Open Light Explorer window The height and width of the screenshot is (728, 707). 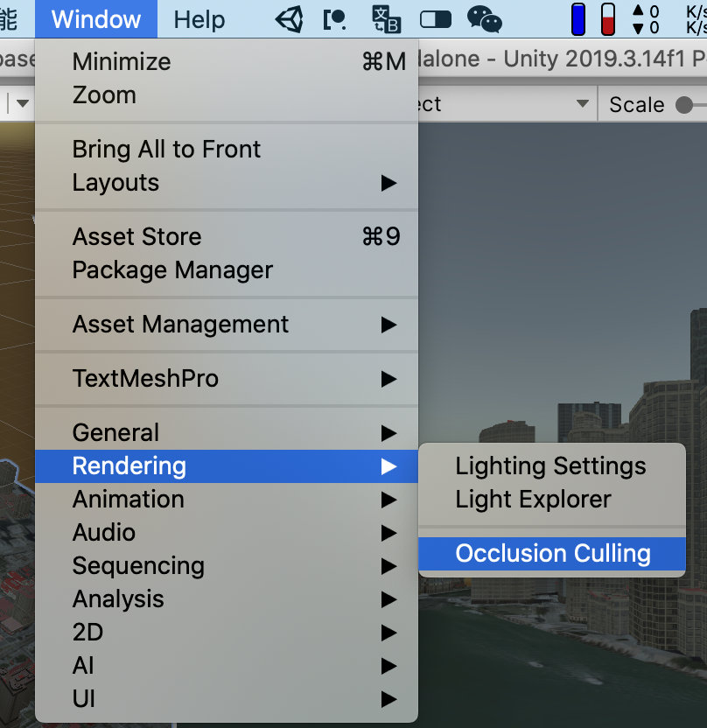(x=552, y=500)
